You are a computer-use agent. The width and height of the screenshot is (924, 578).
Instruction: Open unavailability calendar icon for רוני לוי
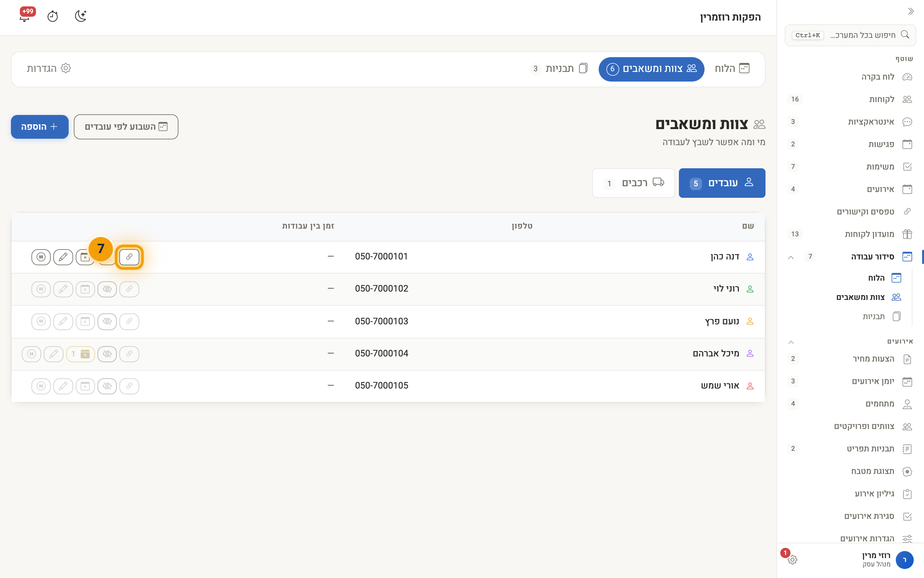(85, 289)
